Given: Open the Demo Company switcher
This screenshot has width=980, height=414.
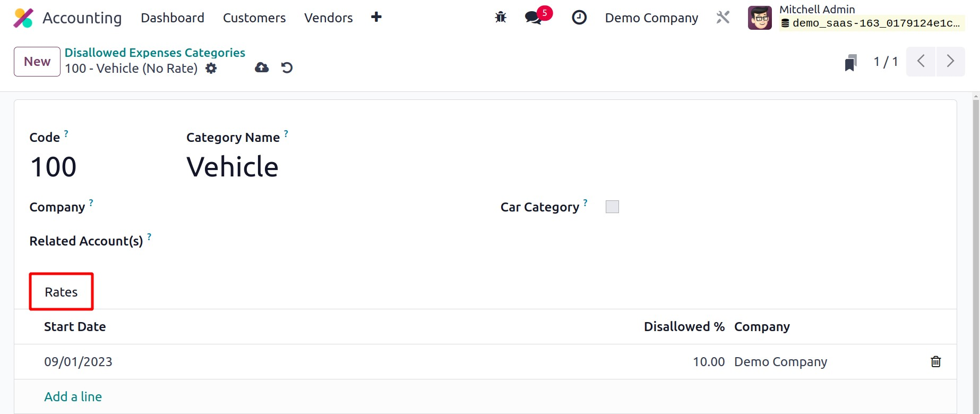Looking at the screenshot, I should click(x=651, y=18).
